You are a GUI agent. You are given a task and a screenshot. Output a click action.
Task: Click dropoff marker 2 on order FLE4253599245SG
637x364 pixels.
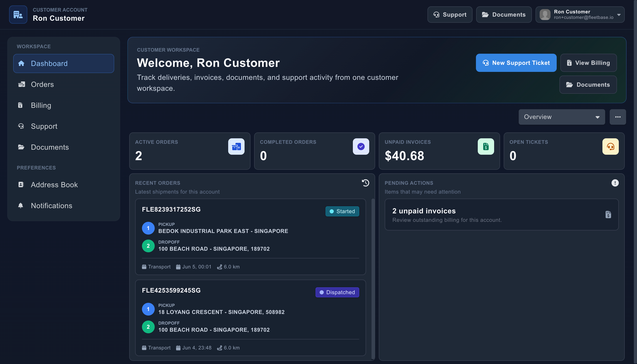(x=148, y=327)
